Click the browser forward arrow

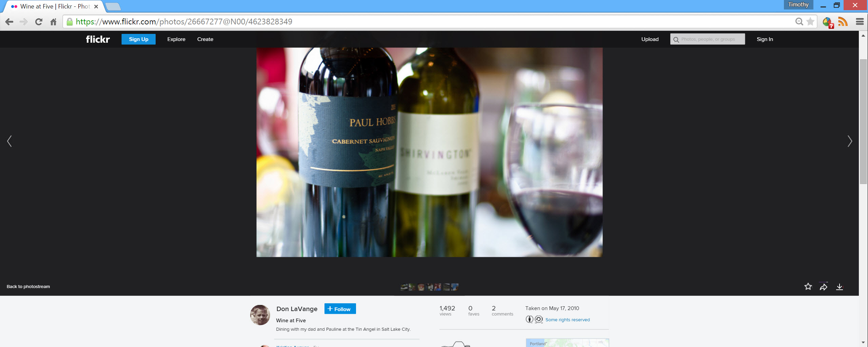(23, 22)
